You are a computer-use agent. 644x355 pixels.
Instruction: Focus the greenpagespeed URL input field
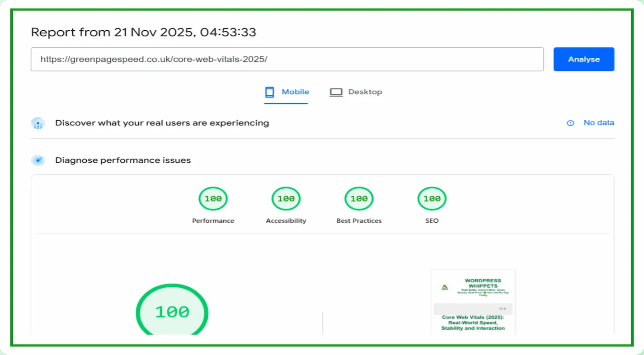point(287,59)
